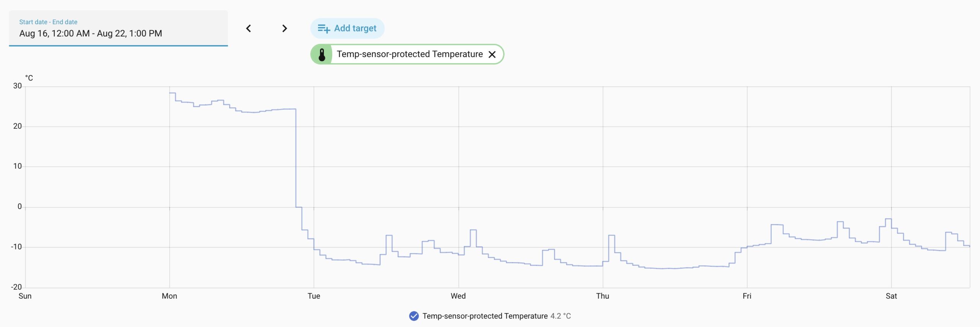The width and height of the screenshot is (980, 327).
Task: Click the Fri label on the time axis
Action: coord(747,296)
